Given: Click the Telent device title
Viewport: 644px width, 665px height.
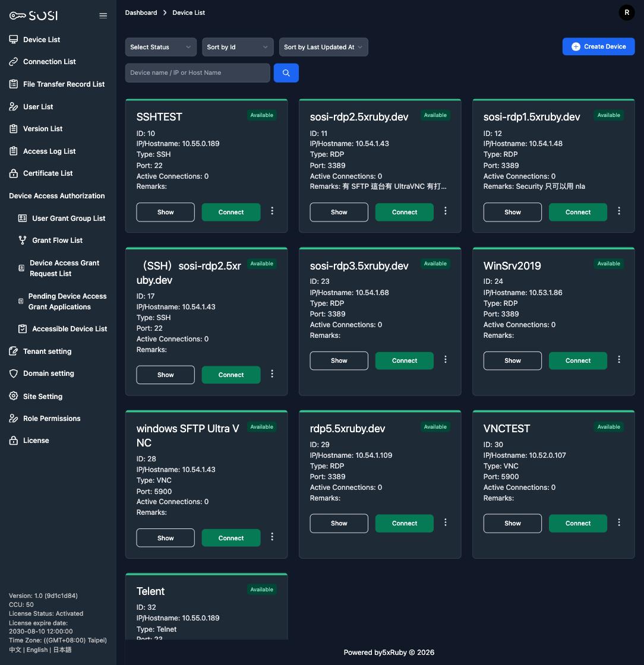Looking at the screenshot, I should pyautogui.click(x=150, y=591).
